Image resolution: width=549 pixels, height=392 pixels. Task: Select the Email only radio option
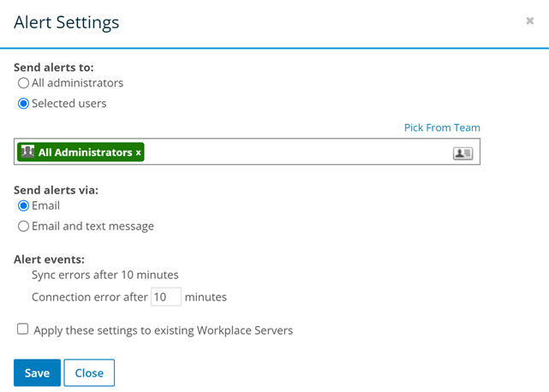pyautogui.click(x=24, y=206)
